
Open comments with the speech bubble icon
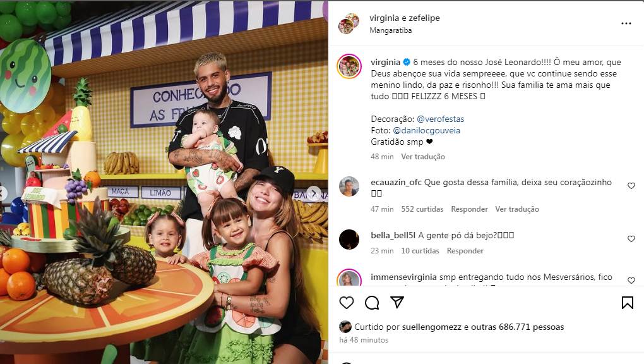372,303
